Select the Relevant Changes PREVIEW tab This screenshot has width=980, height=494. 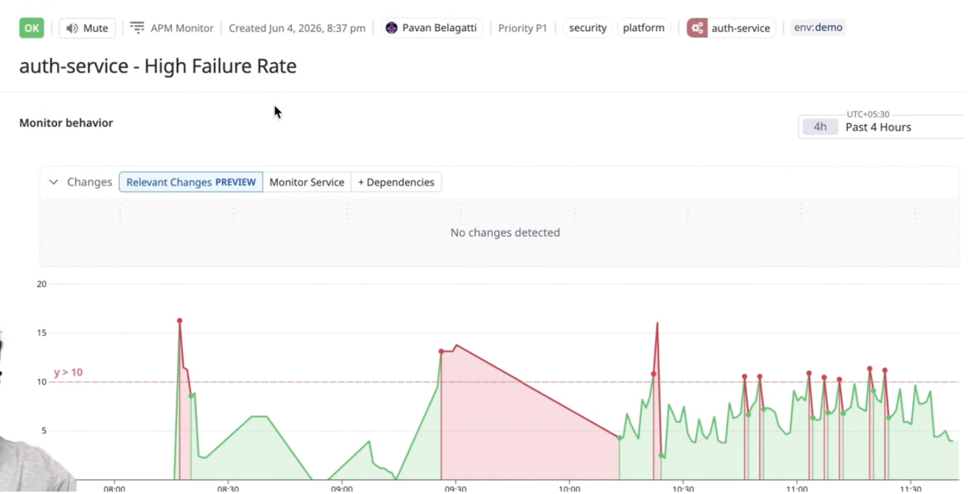[191, 182]
